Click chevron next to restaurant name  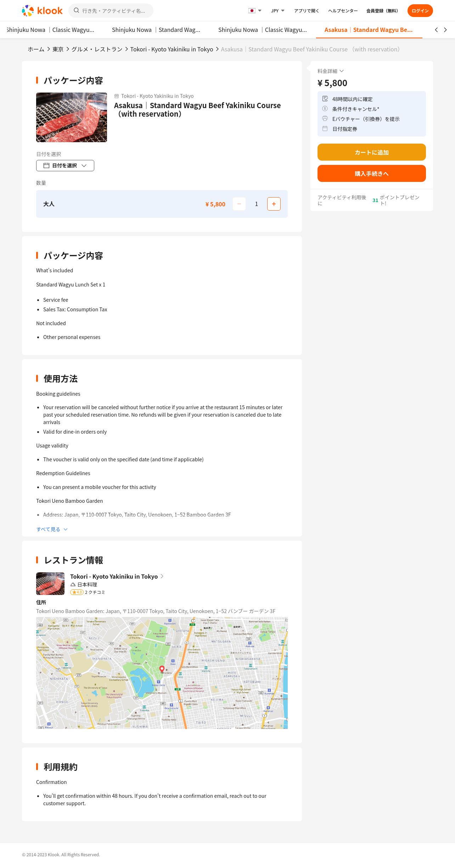pyautogui.click(x=162, y=577)
